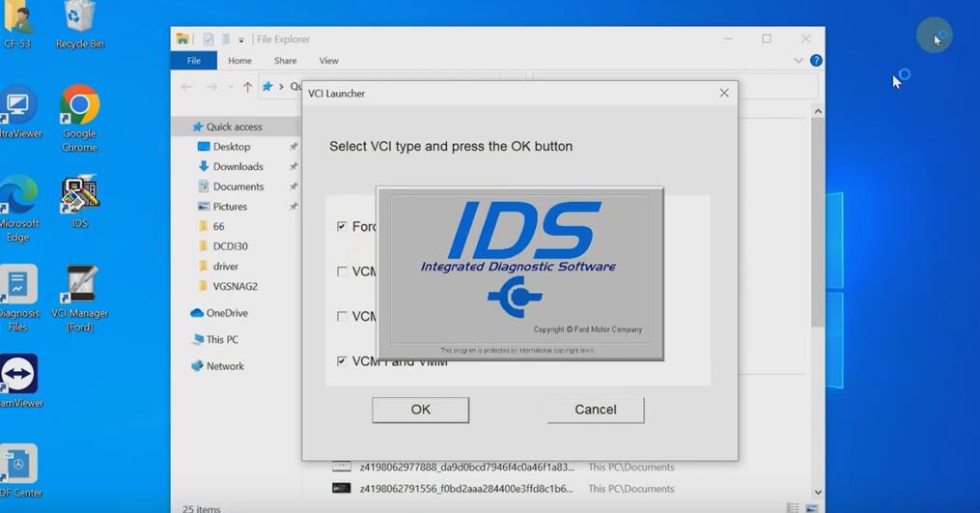This screenshot has width=980, height=513.
Task: Switch to large icons view in status bar
Action: pyautogui.click(x=813, y=508)
